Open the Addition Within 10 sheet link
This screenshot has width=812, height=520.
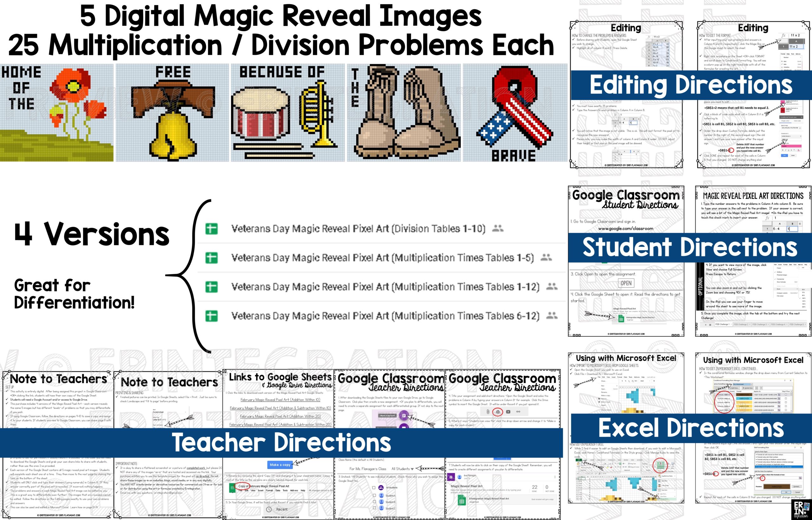280,400
